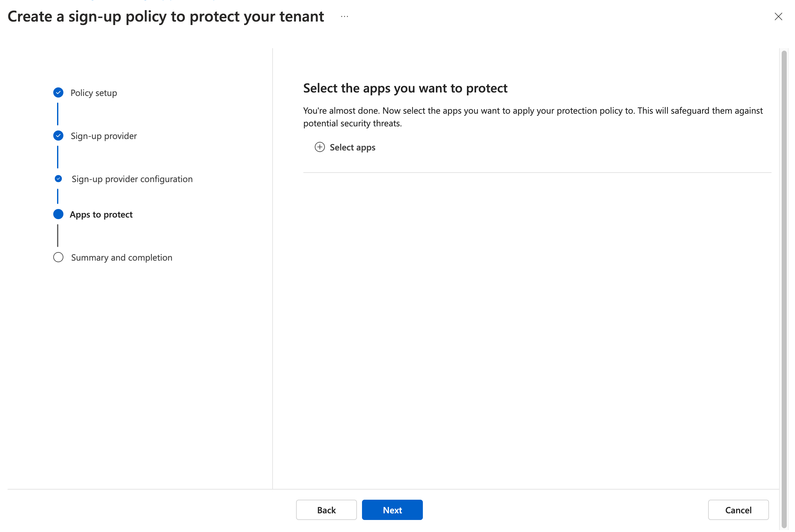The image size is (795, 532).
Task: Click the filled Apps to protect step circle
Action: (x=58, y=214)
